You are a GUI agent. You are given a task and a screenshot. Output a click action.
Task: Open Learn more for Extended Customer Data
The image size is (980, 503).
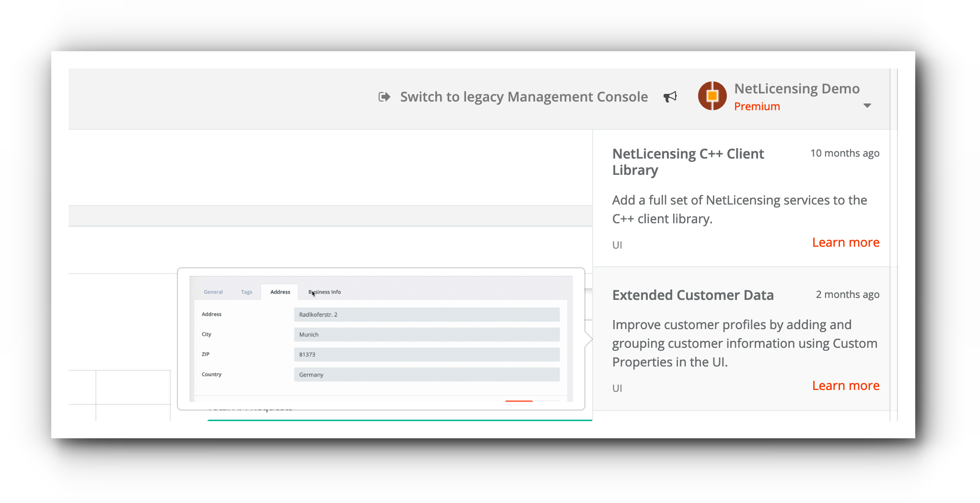tap(846, 386)
